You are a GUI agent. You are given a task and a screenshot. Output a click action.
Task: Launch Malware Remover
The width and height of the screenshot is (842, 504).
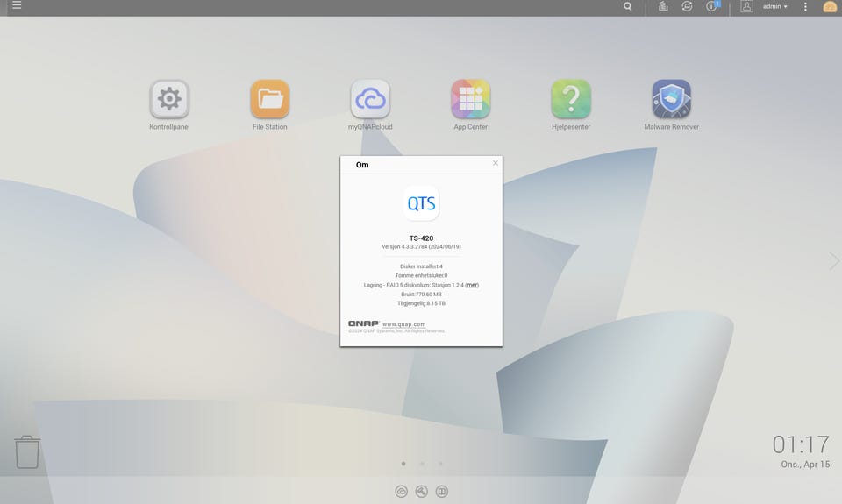click(671, 99)
